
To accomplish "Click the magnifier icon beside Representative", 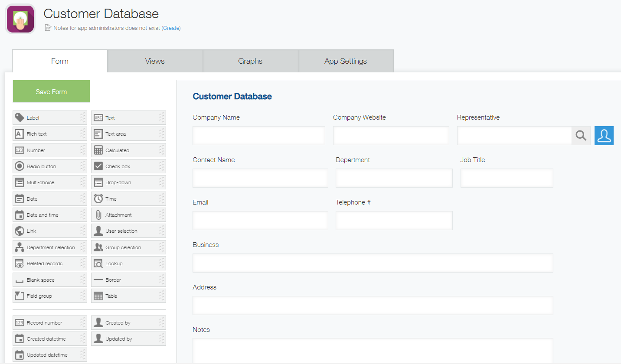I will [x=581, y=136].
